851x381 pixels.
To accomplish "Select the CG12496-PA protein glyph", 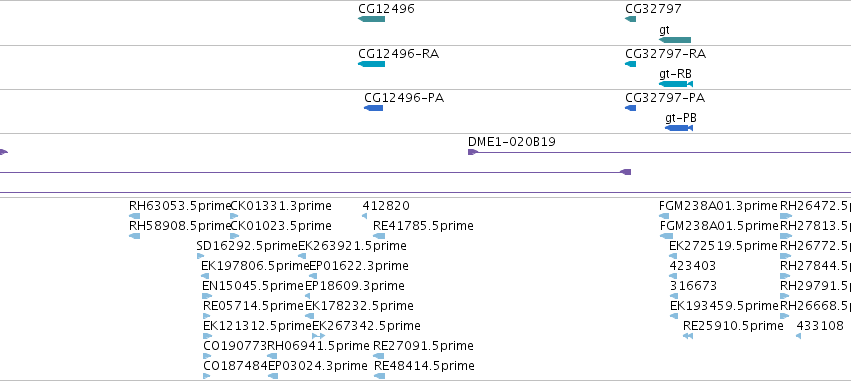I will [x=373, y=108].
